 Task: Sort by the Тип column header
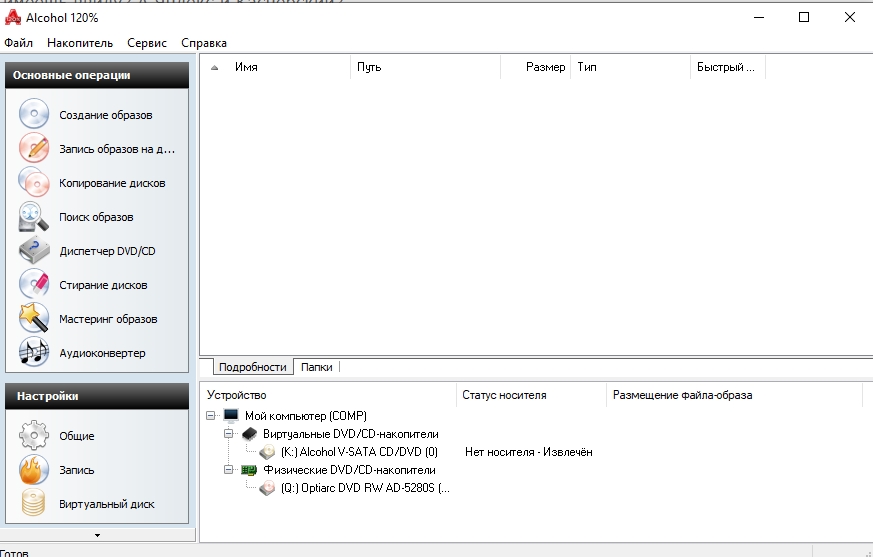(630, 67)
